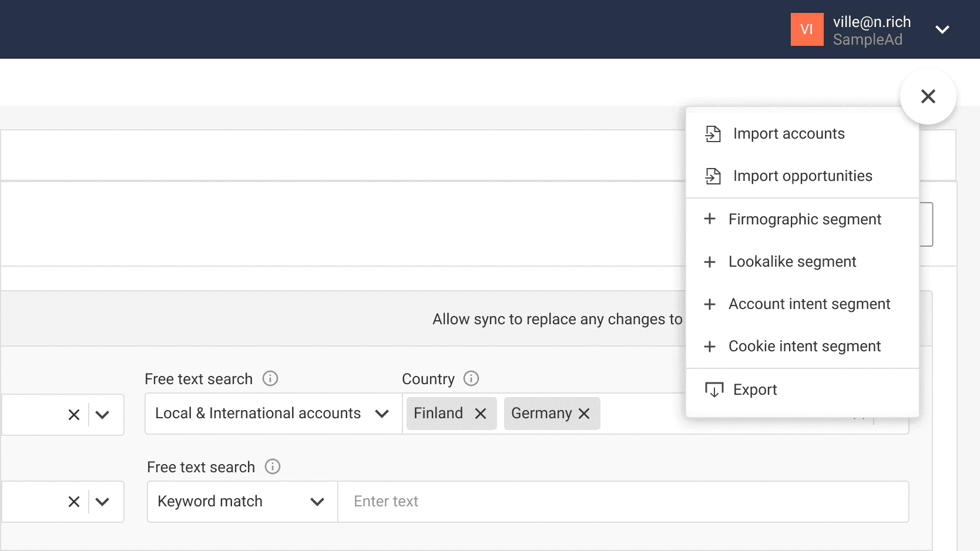Click the Export download icon
Viewport: 980px width, 551px height.
click(713, 389)
